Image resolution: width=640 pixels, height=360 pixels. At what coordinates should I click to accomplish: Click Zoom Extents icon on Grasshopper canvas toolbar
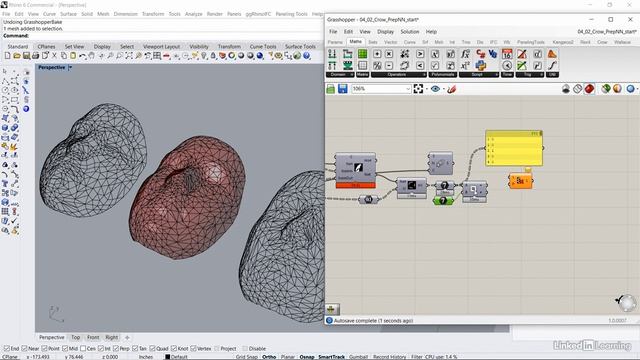point(418,89)
